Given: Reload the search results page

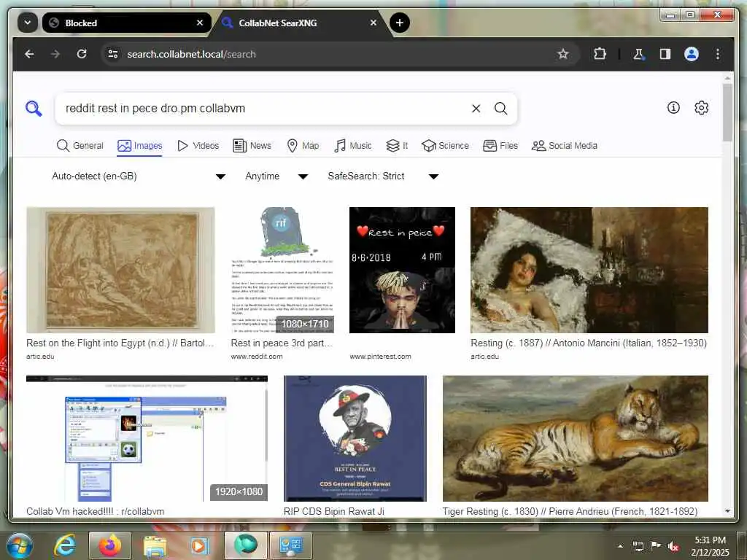Looking at the screenshot, I should [82, 54].
